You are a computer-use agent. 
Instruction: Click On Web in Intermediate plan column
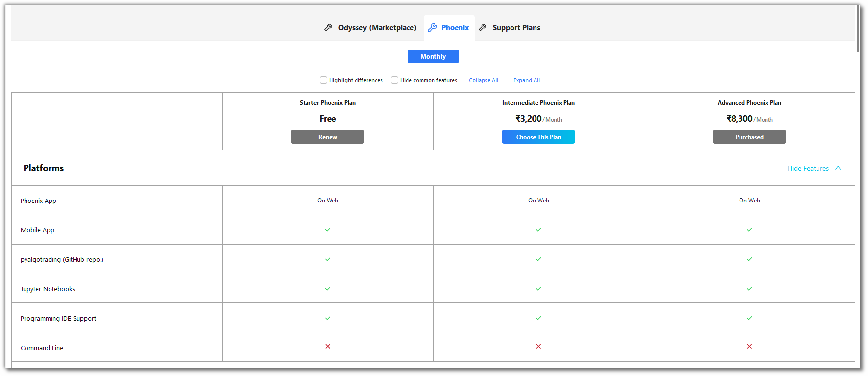[538, 201]
